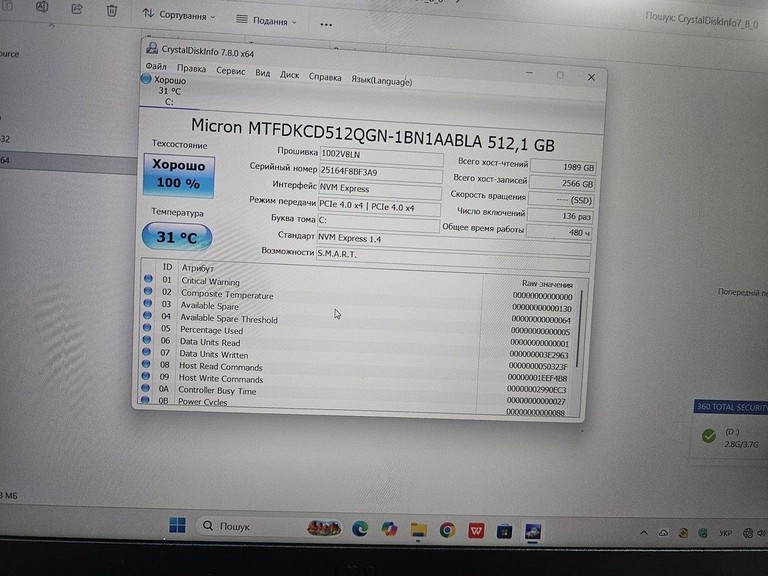Click the Интерфейс field NVM Express
Image resolution: width=768 pixels, height=576 pixels.
380,190
